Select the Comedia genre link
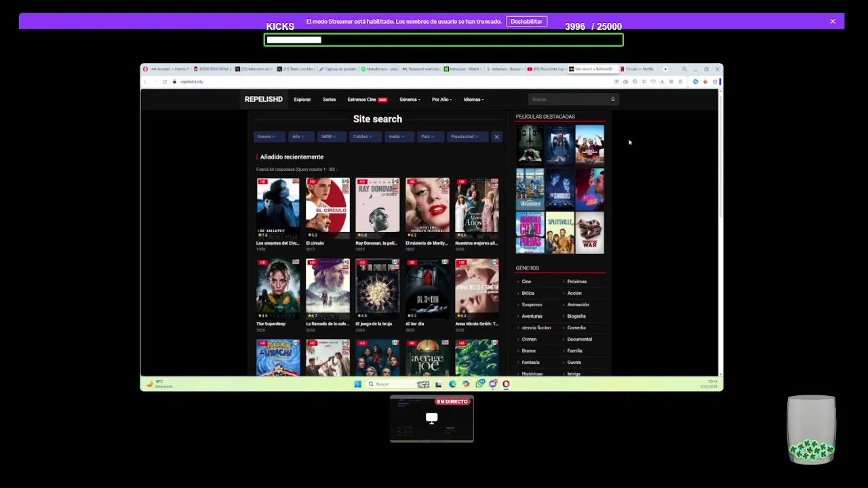Image resolution: width=868 pixels, height=488 pixels. (x=576, y=327)
